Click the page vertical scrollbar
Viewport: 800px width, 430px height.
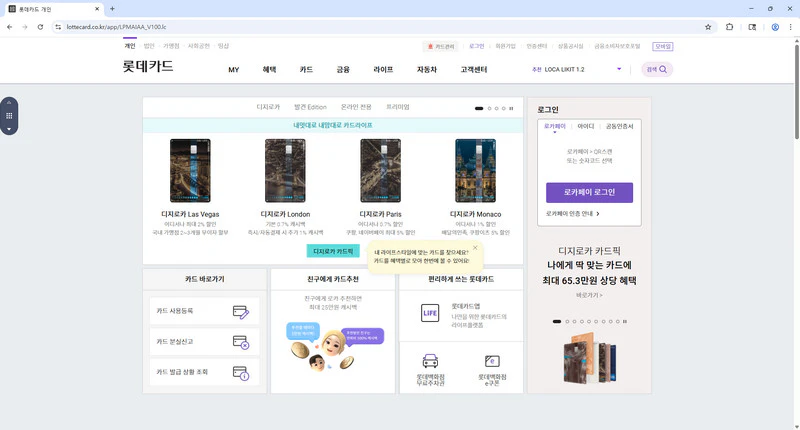tap(796, 92)
